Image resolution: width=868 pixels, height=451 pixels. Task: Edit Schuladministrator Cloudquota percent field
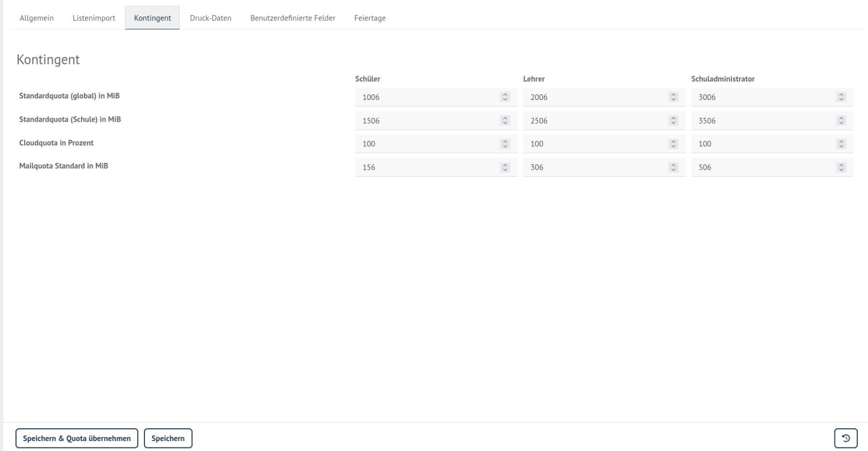tap(772, 144)
